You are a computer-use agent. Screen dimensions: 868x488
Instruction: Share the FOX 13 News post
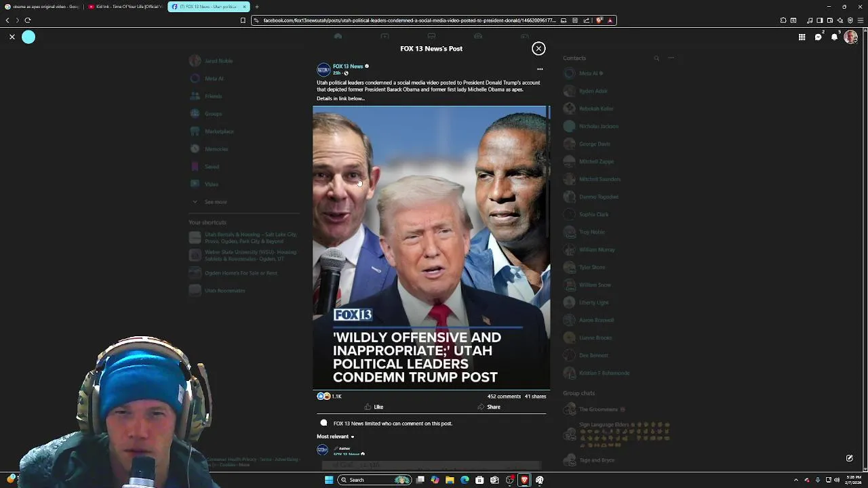coord(489,407)
